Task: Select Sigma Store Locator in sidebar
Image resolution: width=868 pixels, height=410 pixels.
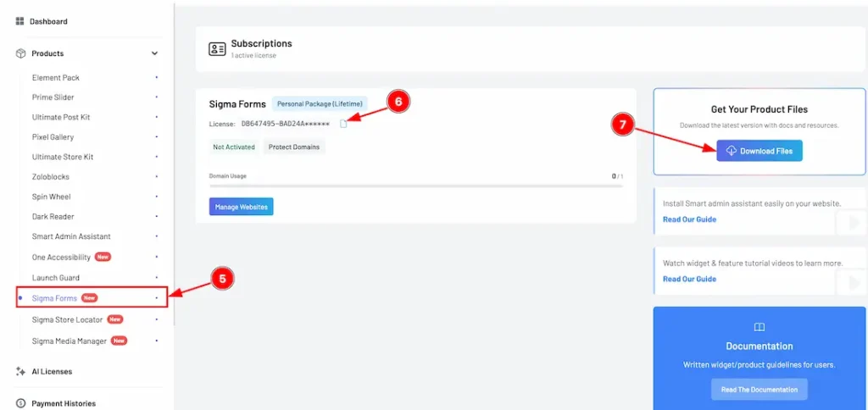Action: pyautogui.click(x=67, y=320)
